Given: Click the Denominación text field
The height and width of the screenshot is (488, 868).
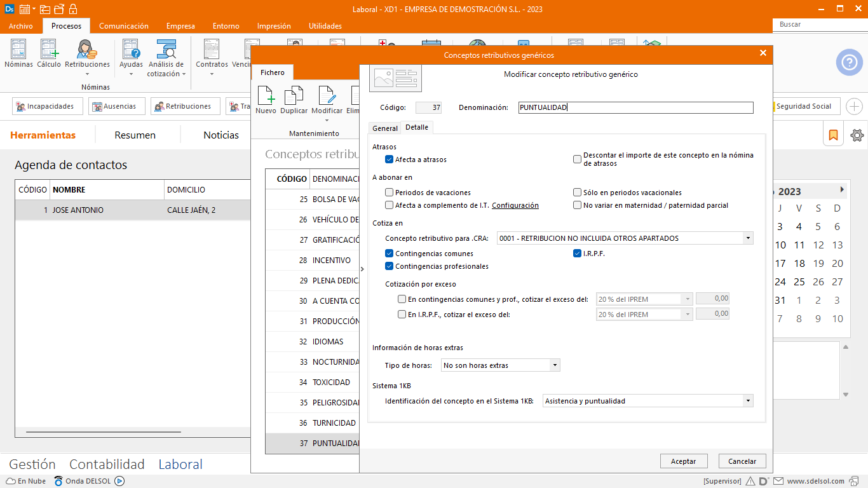Looking at the screenshot, I should (635, 107).
